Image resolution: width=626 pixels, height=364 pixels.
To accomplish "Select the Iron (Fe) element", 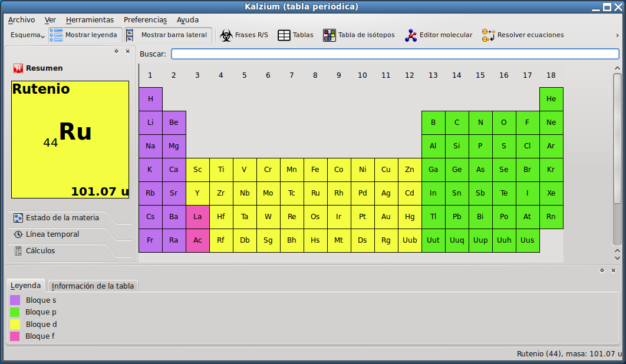I will tap(315, 170).
